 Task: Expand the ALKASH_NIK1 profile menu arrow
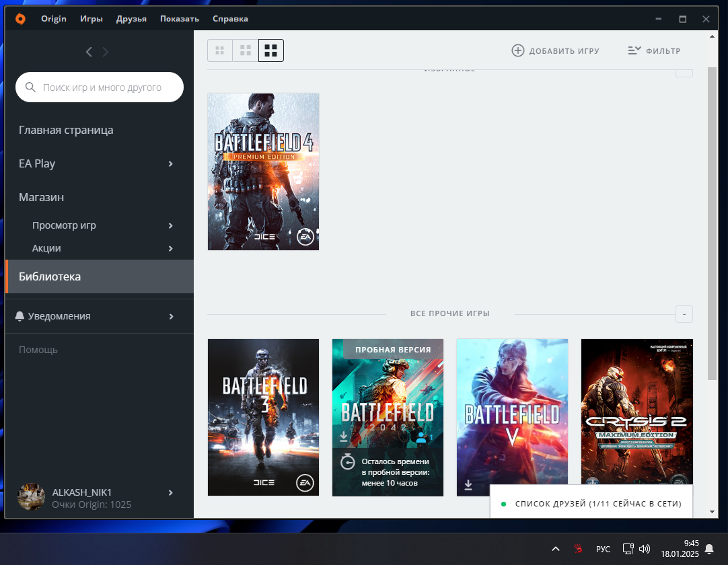[170, 492]
